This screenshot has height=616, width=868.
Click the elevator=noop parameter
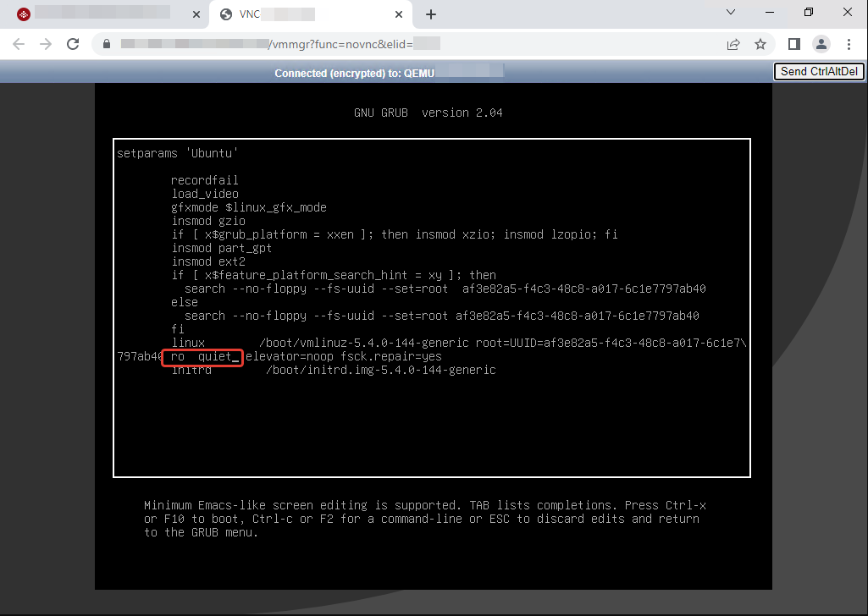click(x=290, y=357)
